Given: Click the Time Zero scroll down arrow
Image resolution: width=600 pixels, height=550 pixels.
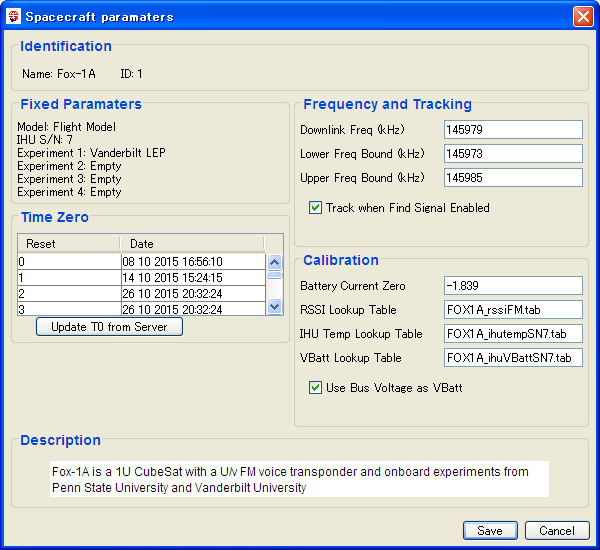Looking at the screenshot, I should (274, 306).
